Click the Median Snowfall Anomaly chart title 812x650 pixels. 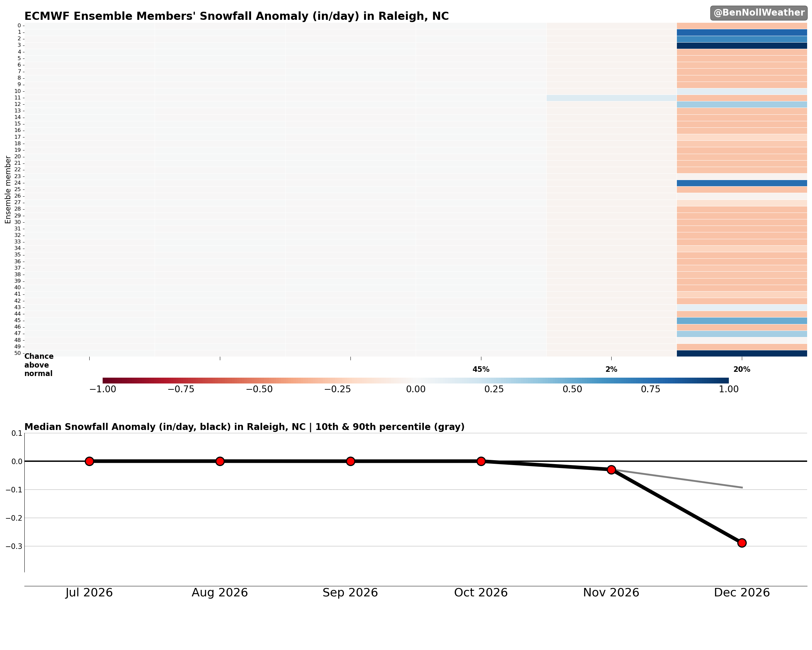pos(245,427)
